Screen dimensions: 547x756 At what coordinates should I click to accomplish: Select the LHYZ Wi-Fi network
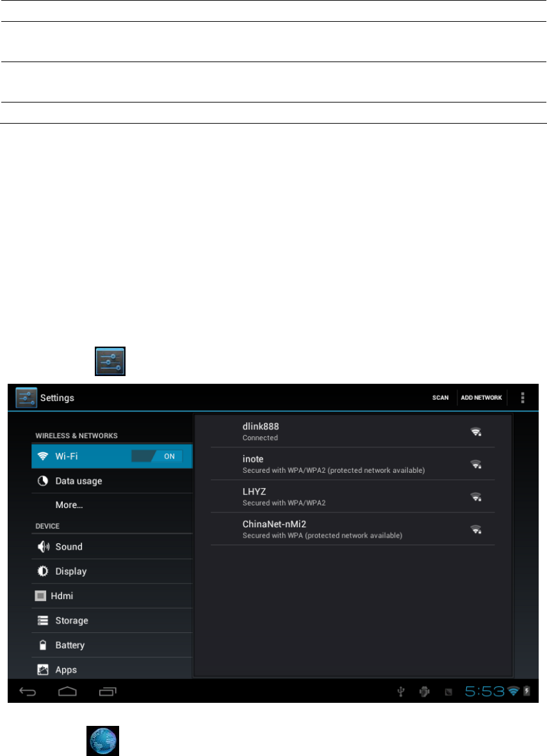353,497
